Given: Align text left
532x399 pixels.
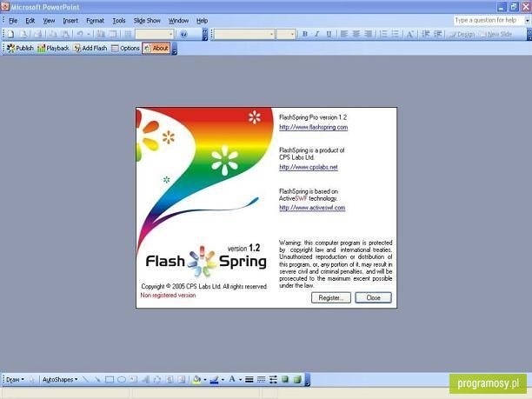Looking at the screenshot, I should [x=343, y=34].
